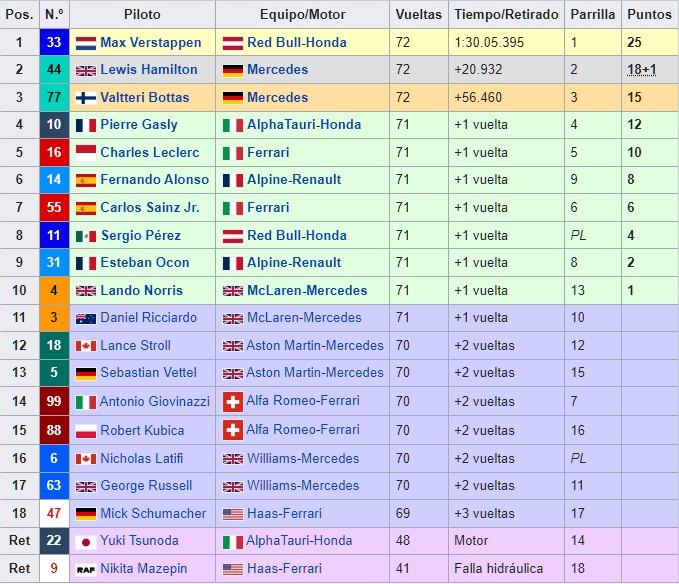Open the Yuki Tsunoda link
Viewport: 679px width, 584px height.
[x=139, y=540]
